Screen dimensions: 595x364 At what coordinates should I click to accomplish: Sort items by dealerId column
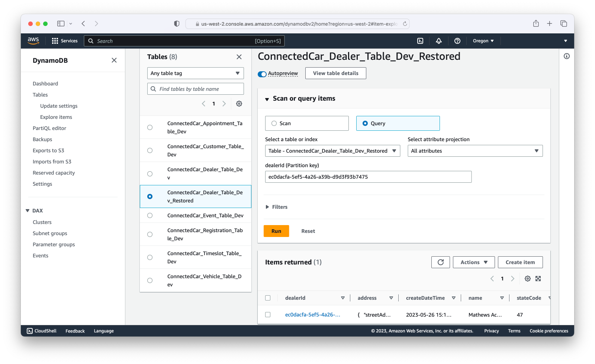(x=343, y=298)
